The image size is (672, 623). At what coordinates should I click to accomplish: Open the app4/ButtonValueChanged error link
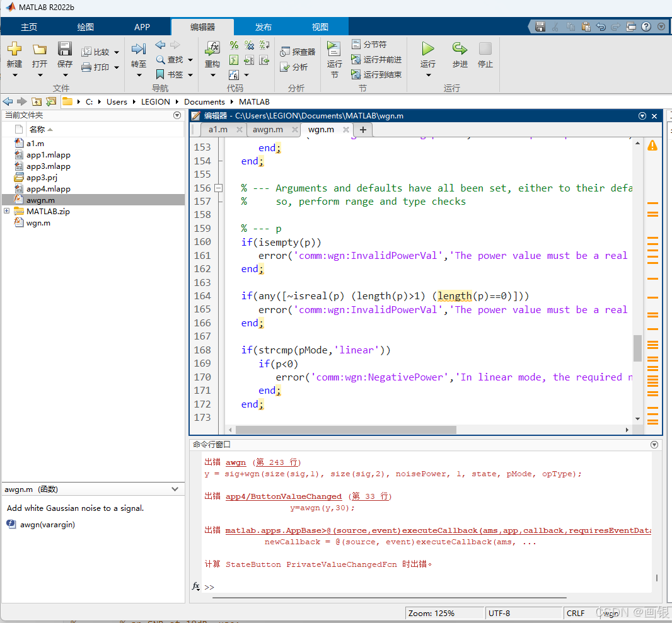point(284,496)
